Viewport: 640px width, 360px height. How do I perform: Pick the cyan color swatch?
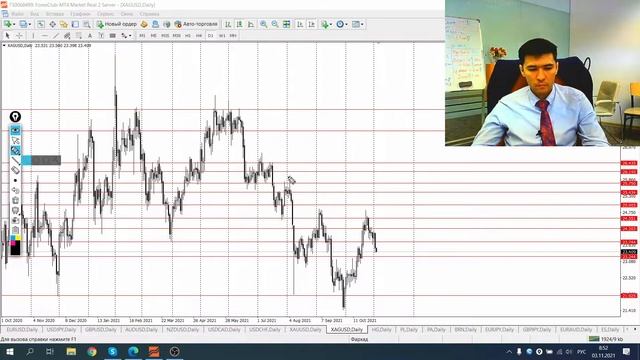point(13,238)
